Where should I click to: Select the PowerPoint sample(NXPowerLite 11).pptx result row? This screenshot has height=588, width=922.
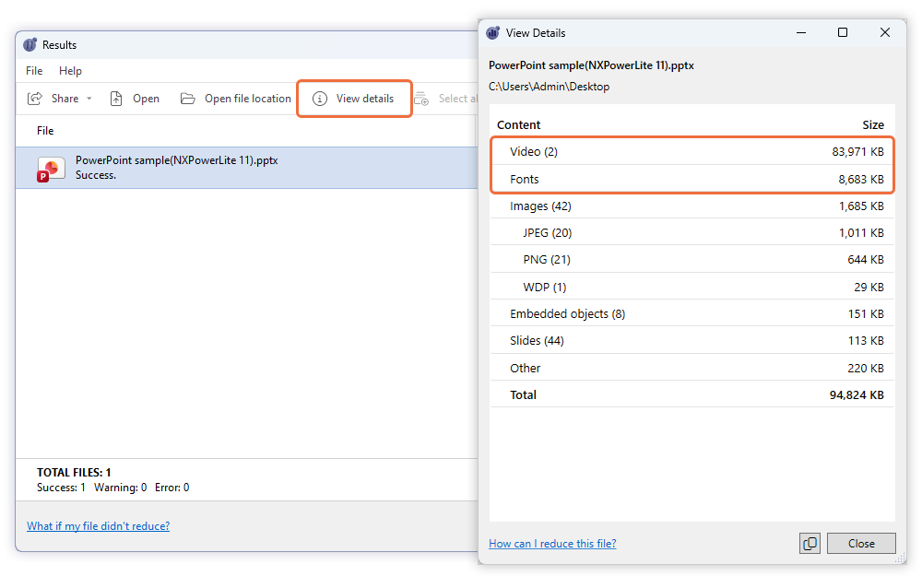[x=246, y=168]
